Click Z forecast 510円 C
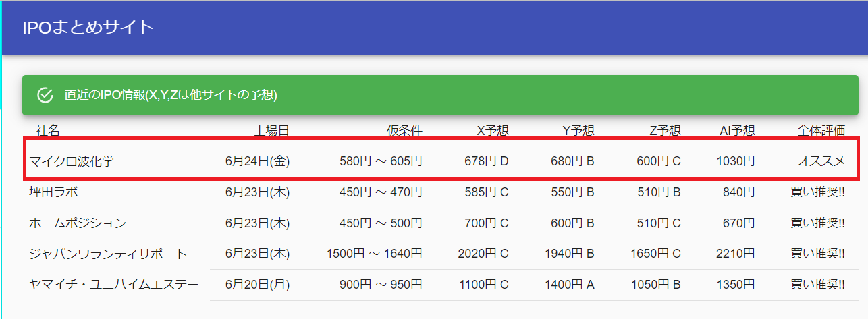The width and height of the screenshot is (868, 319). click(x=659, y=223)
